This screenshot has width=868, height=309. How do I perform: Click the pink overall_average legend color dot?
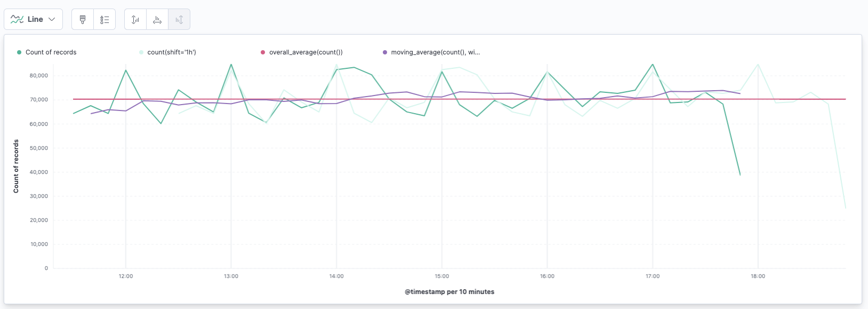click(263, 52)
